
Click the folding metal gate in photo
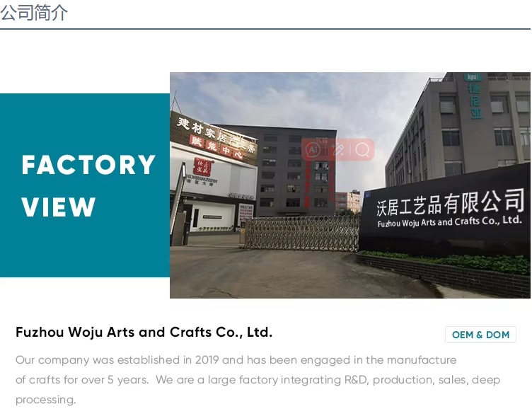301,233
